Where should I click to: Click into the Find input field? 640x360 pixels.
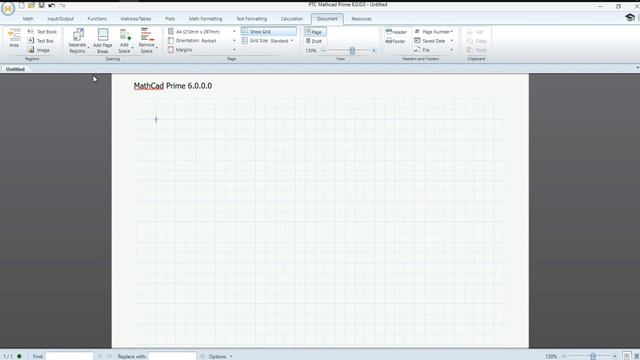[69, 356]
